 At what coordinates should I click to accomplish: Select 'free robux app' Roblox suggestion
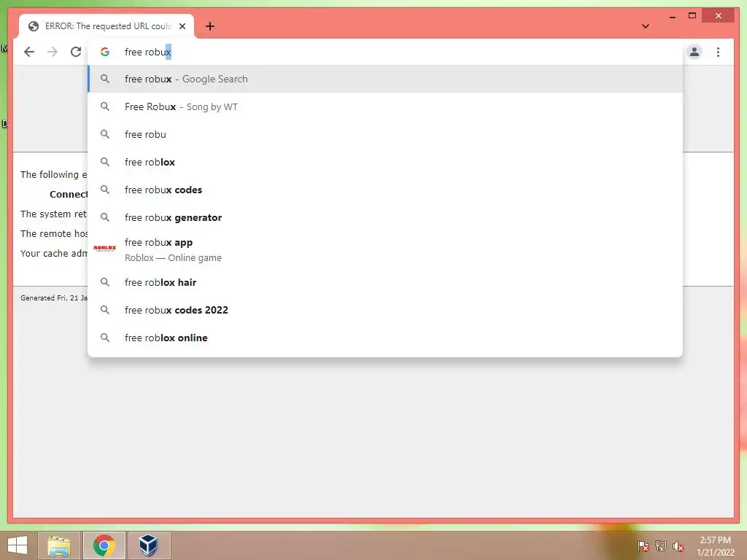tap(385, 249)
